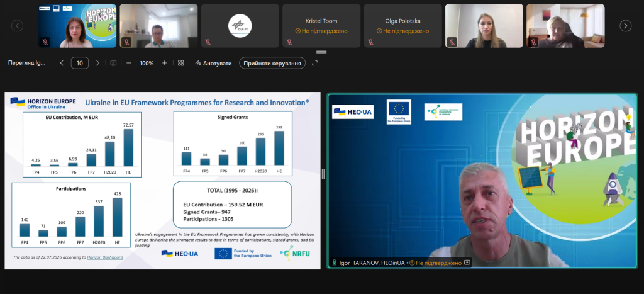
Task: Click Funded by the European Union logo on slide
Action: (243, 254)
